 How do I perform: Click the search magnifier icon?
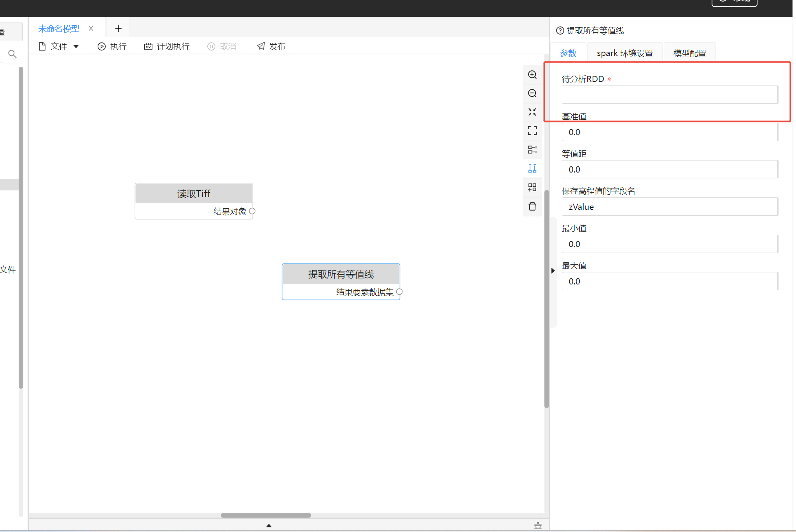pos(12,54)
